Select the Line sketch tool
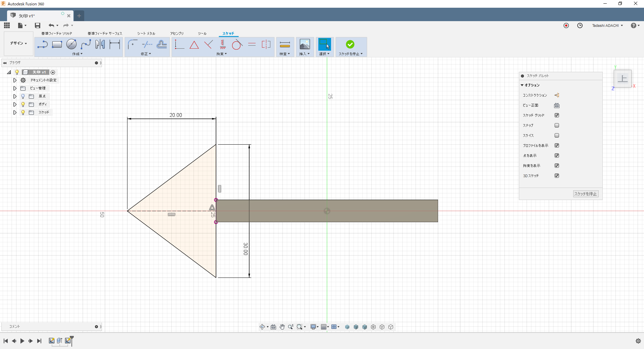This screenshot has height=349, width=644. coord(42,44)
